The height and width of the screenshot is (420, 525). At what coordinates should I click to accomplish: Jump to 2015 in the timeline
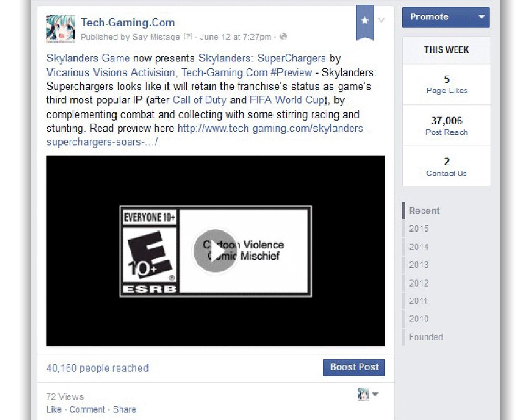[418, 229]
